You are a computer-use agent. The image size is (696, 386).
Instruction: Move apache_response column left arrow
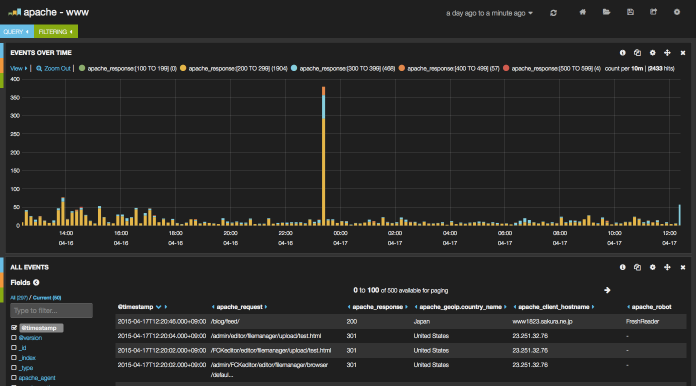click(x=349, y=307)
